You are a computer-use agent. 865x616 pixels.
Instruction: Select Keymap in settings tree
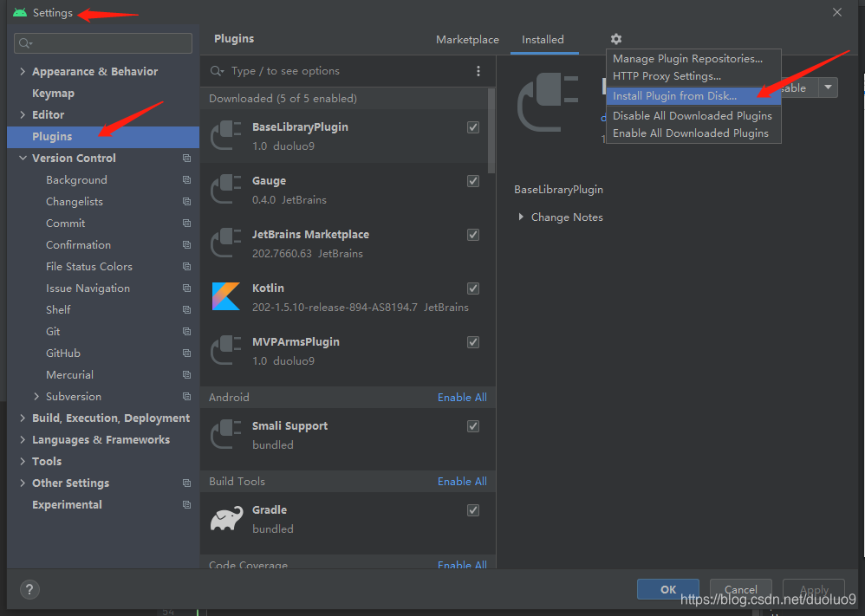click(x=53, y=94)
